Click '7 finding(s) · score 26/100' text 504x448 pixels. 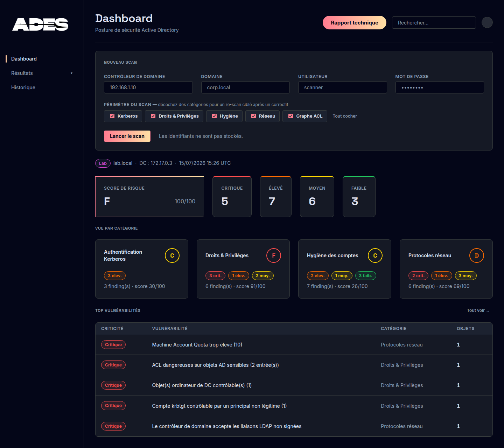click(337, 286)
